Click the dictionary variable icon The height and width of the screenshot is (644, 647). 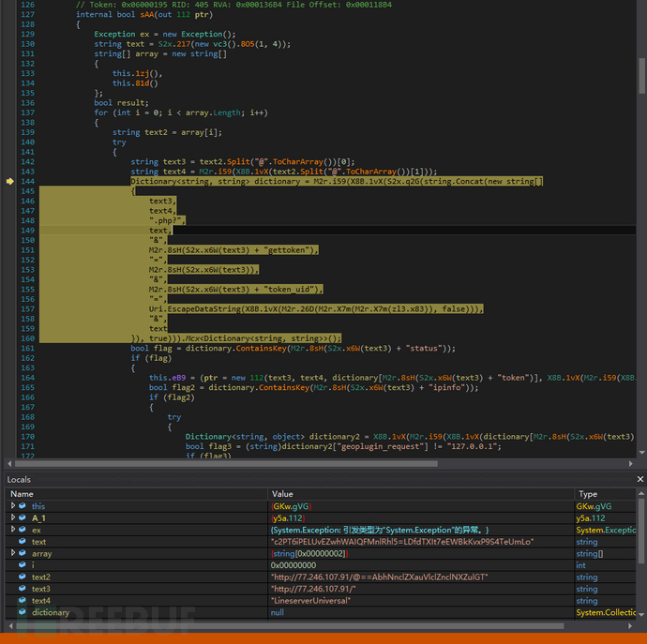[x=23, y=612]
